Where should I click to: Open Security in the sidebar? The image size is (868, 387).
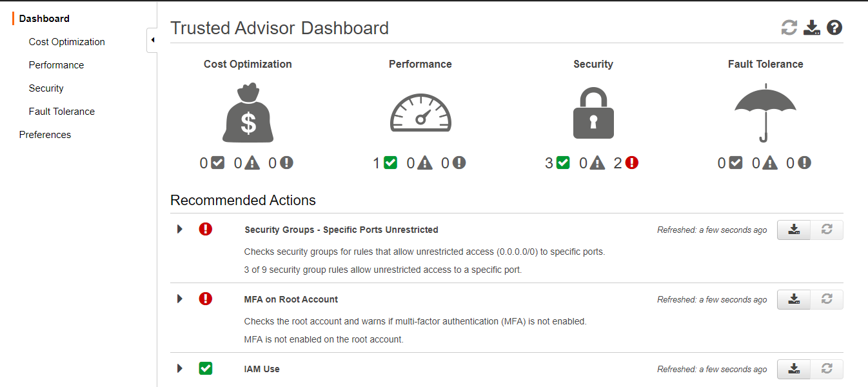click(x=46, y=88)
